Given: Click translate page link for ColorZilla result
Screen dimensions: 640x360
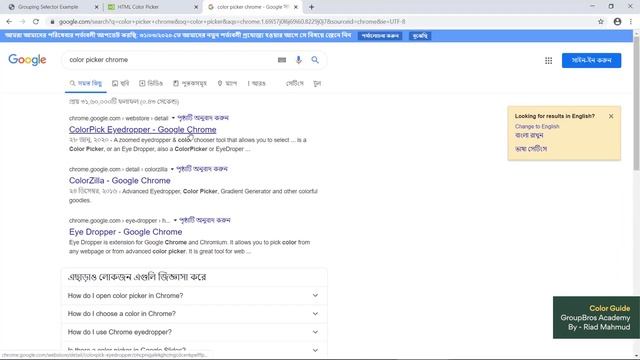Looking at the screenshot, I should click(x=202, y=169).
